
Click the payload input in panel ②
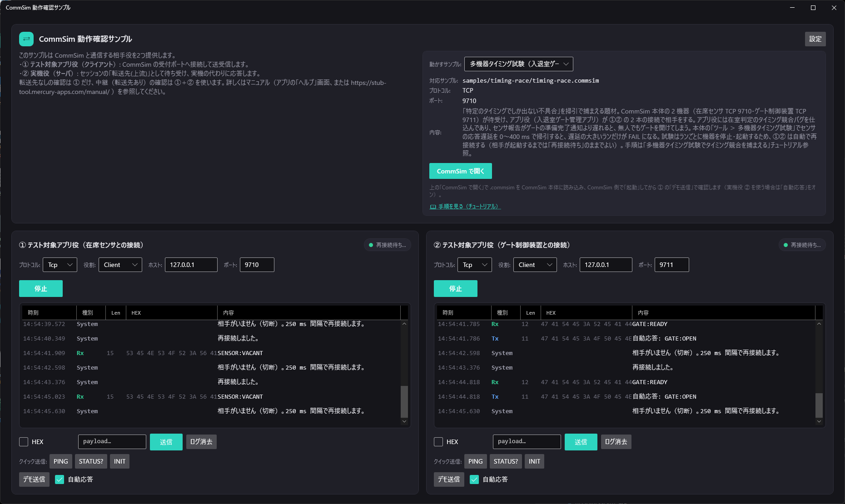pyautogui.click(x=527, y=442)
